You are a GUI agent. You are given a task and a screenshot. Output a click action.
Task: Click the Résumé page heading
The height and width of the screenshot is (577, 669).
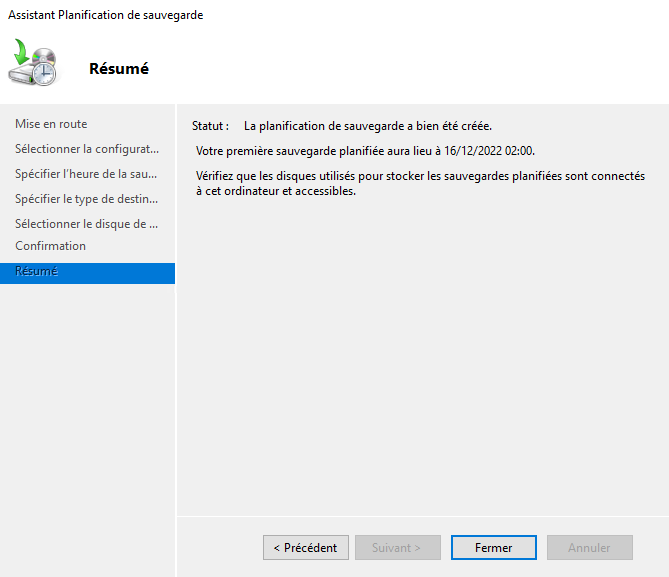tap(119, 68)
